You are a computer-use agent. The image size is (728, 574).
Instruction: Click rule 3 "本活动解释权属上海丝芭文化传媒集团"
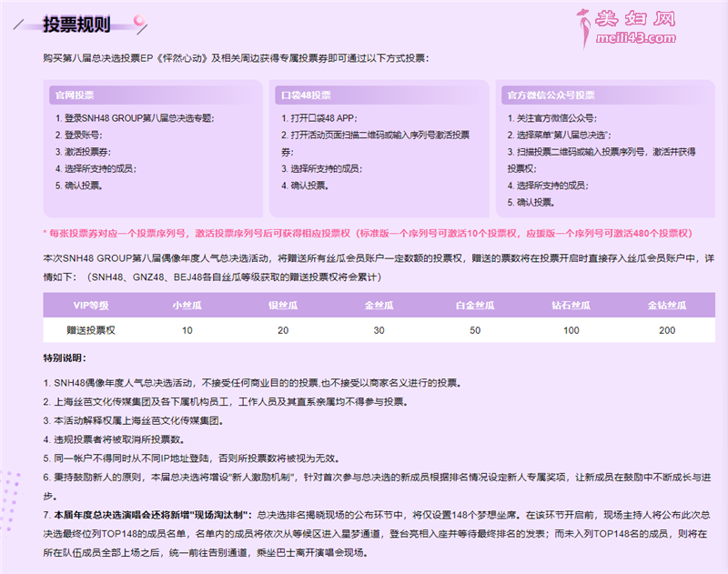pos(133,421)
